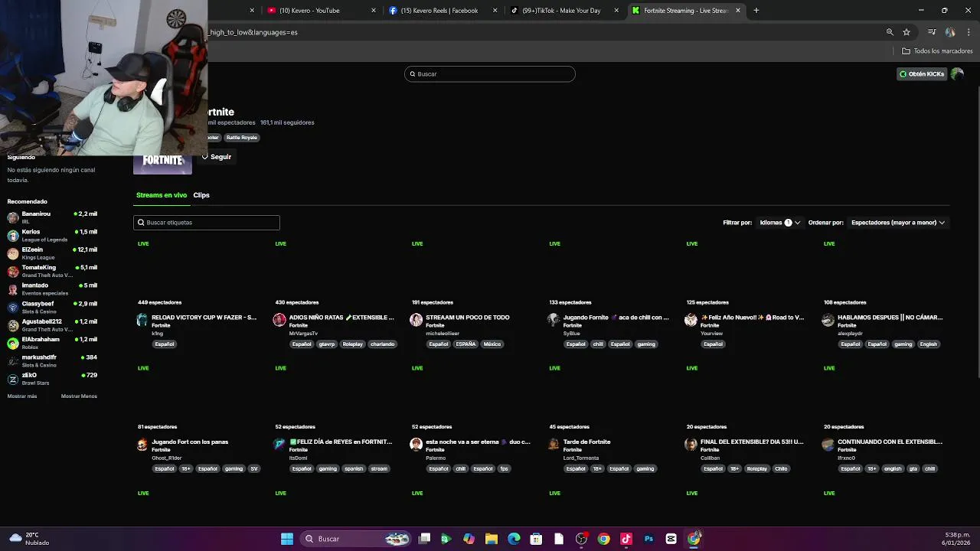Focus the Buscar etiquetas tag field
Image resolution: width=980 pixels, height=551 pixels.
click(x=207, y=223)
